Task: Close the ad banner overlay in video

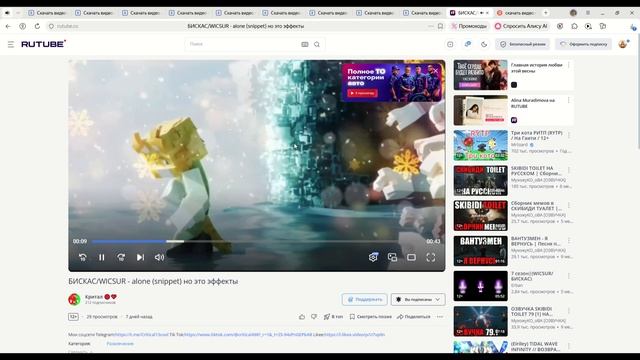Action: (x=436, y=71)
